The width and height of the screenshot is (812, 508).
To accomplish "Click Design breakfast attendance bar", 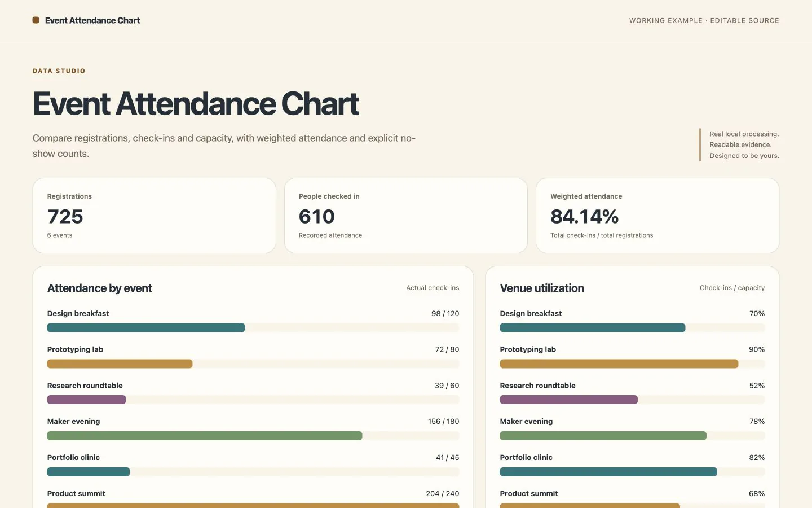I will pos(146,328).
